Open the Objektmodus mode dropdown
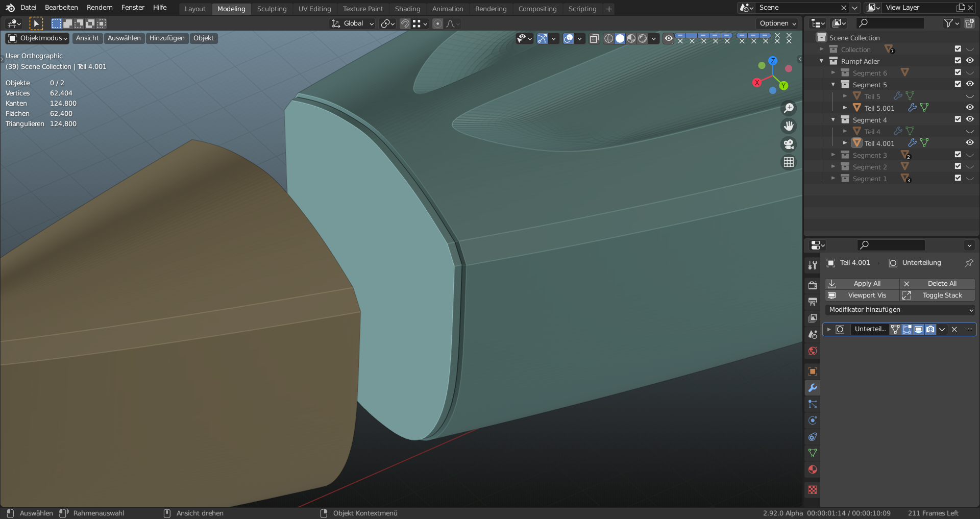This screenshot has height=519, width=980. [x=38, y=38]
